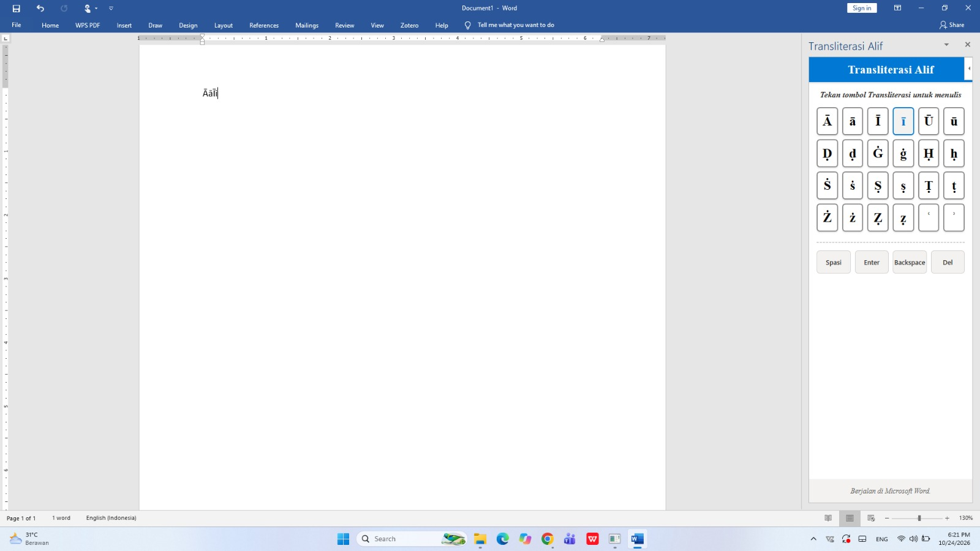Click the English (Indonesia) language indicator
This screenshot has height=551, width=980.
point(111,519)
